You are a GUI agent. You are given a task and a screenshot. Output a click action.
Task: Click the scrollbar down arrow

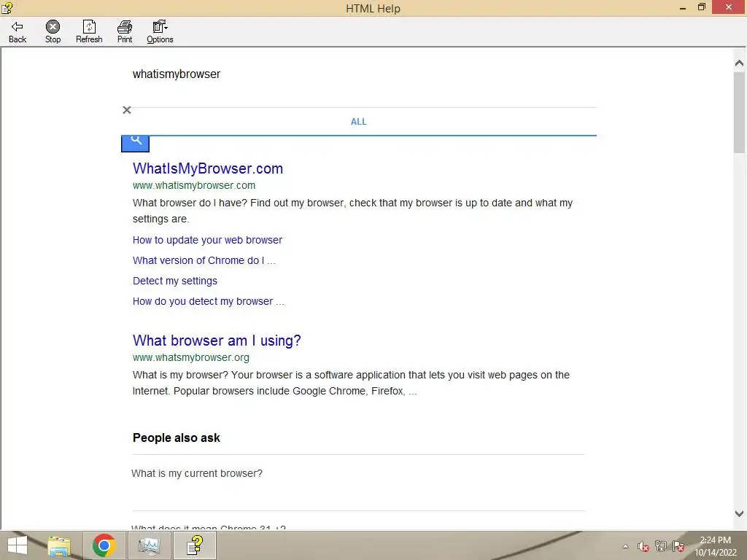(739, 513)
